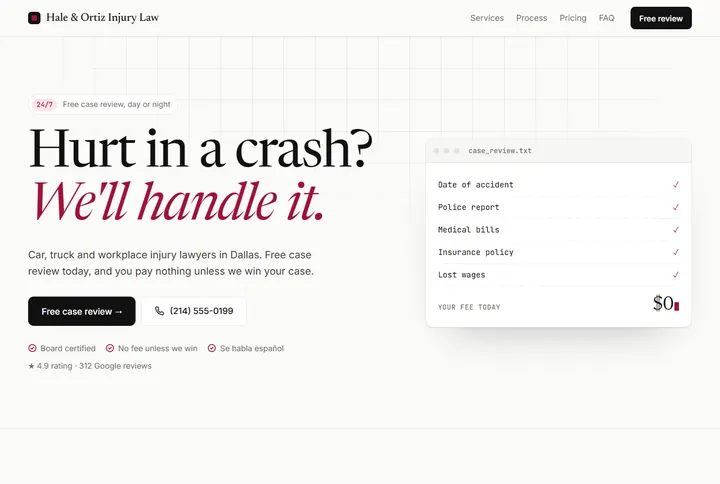Click the checkmark on Date of accident row
Image resolution: width=720 pixels, height=484 pixels.
pyautogui.click(x=675, y=185)
